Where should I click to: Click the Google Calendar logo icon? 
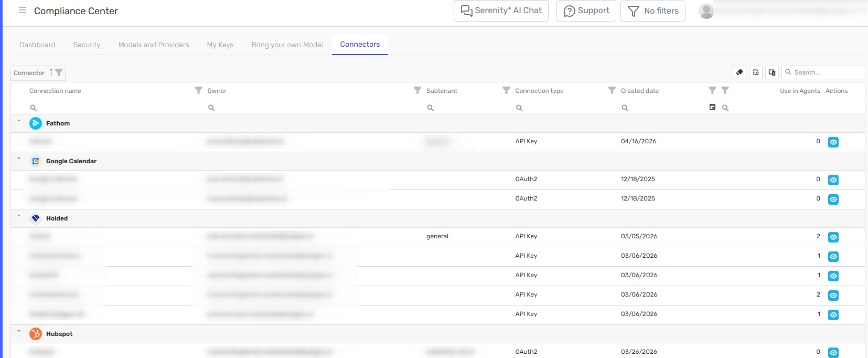[36, 161]
